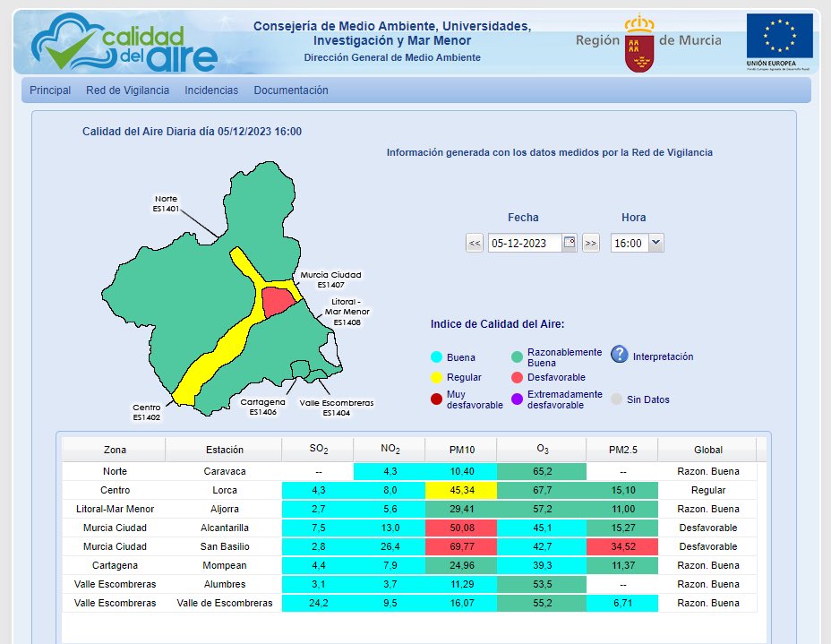Click the red PM2.5 value 34,52
This screenshot has width=831, height=644.
[622, 546]
